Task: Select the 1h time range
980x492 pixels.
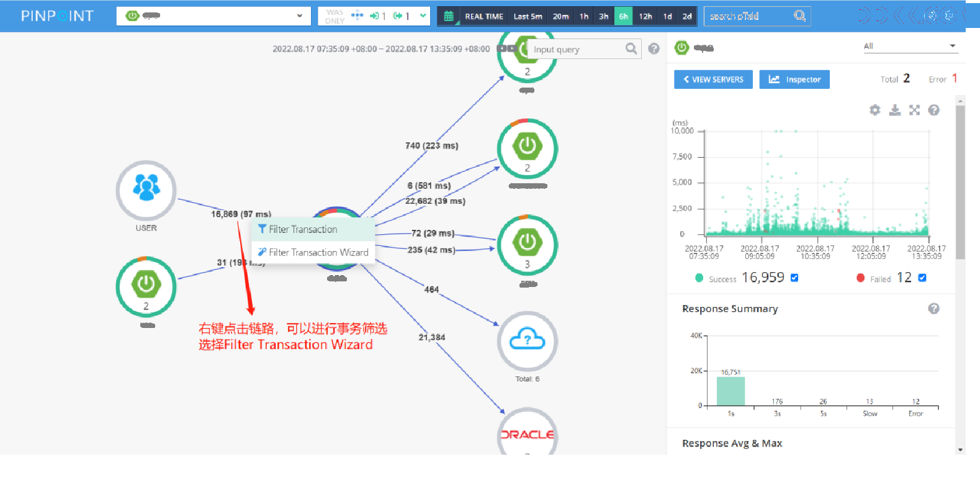Action: click(584, 16)
